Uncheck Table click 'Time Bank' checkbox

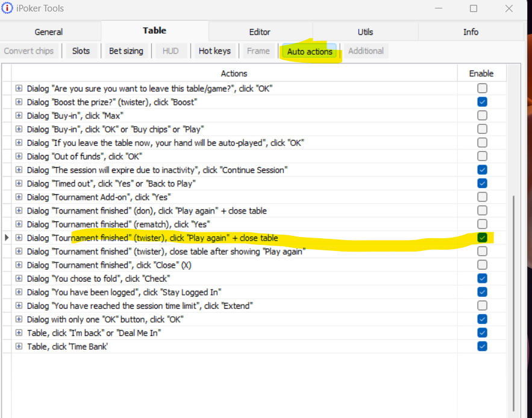[482, 346]
